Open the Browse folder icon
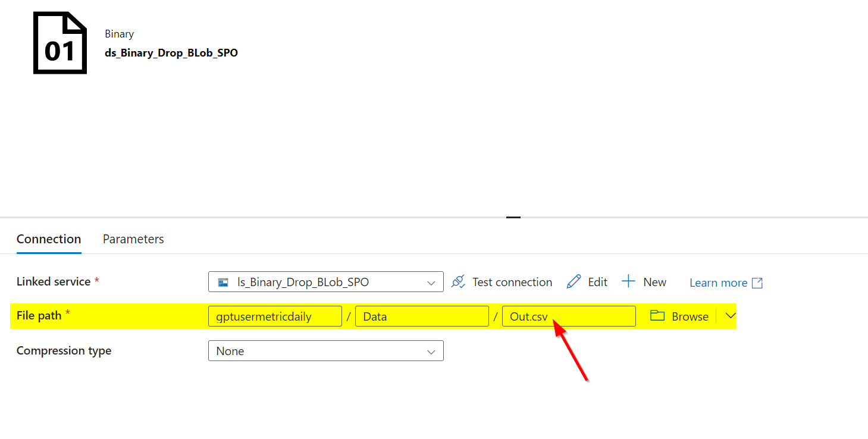 [657, 316]
